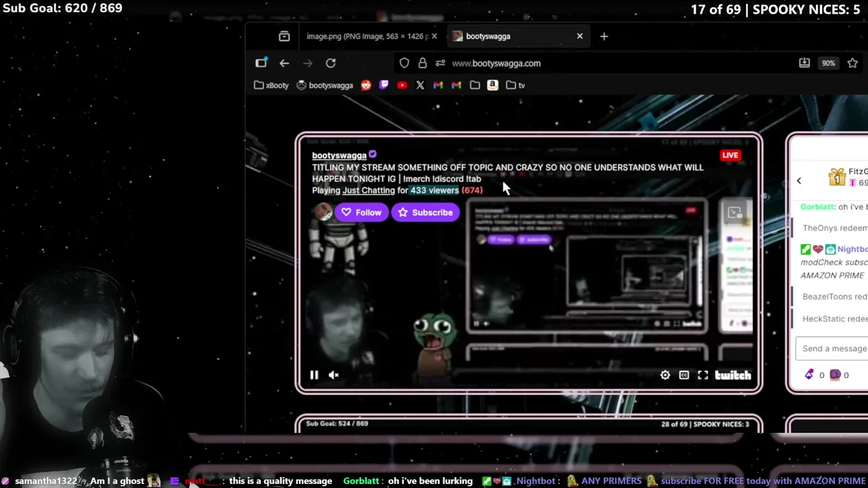Image resolution: width=868 pixels, height=488 pixels.
Task: Switch to the image.png browser tab
Action: click(x=367, y=36)
